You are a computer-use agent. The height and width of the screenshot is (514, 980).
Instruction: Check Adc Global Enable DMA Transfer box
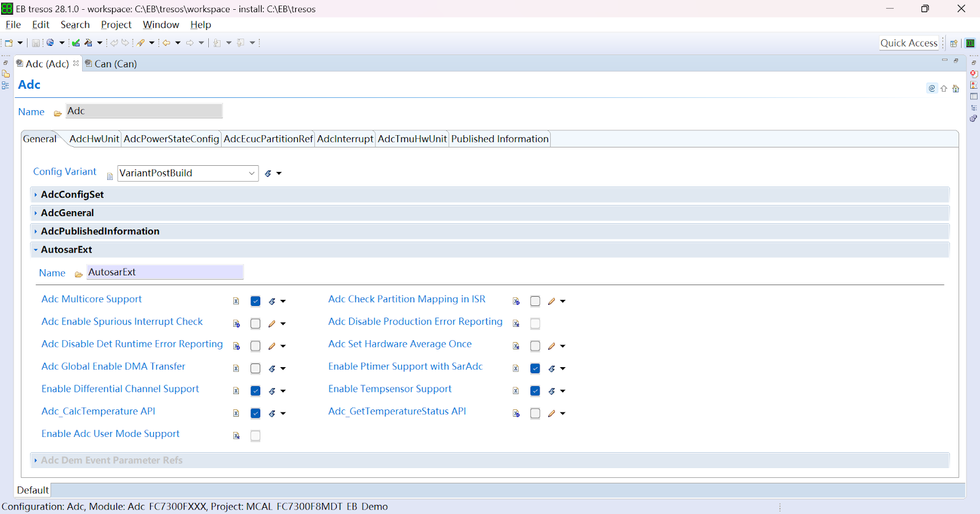(x=255, y=368)
